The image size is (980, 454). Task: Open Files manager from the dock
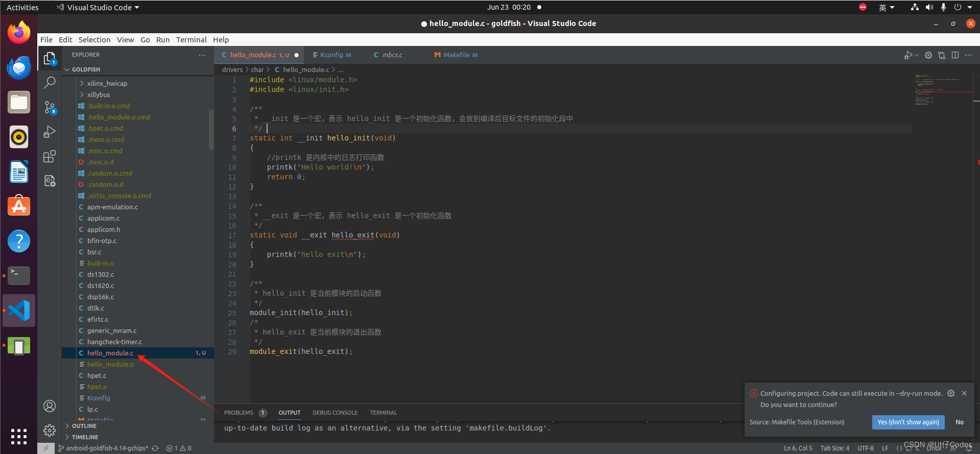pyautogui.click(x=19, y=102)
